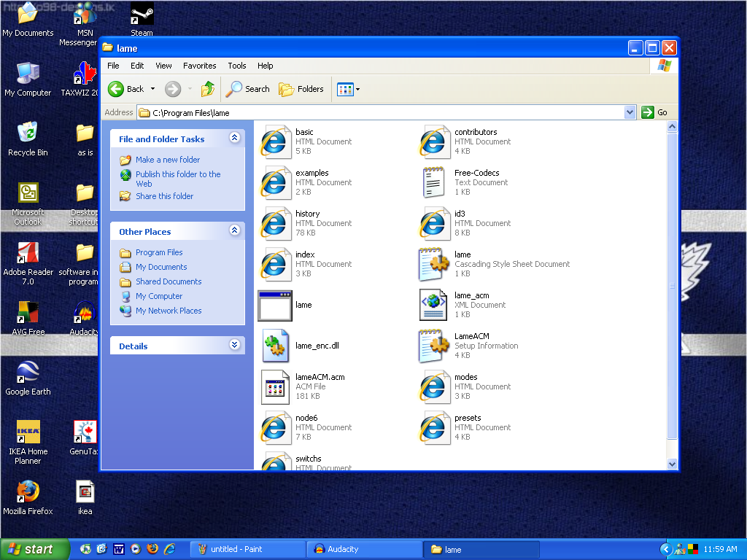This screenshot has height=560, width=747.
Task: Select the lameACM.acm file icon
Action: point(275,387)
